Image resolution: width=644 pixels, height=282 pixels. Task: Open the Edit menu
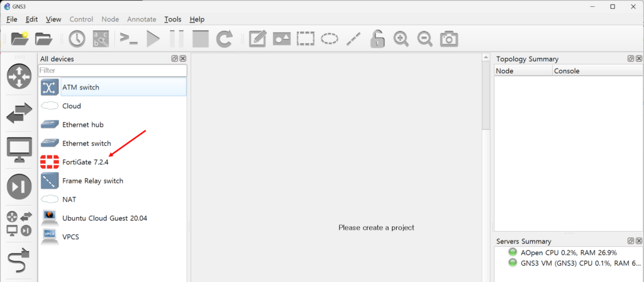pyautogui.click(x=31, y=20)
